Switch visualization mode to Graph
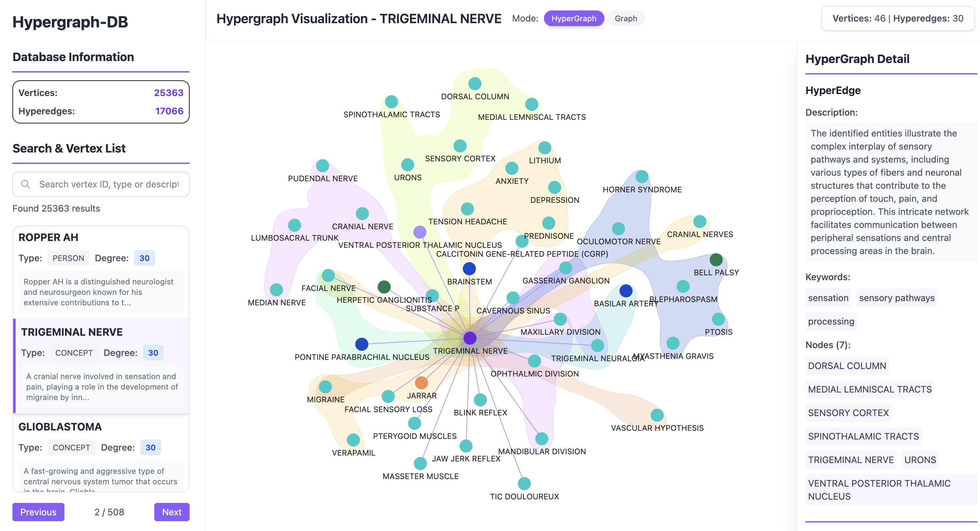980x531 pixels. 626,18
